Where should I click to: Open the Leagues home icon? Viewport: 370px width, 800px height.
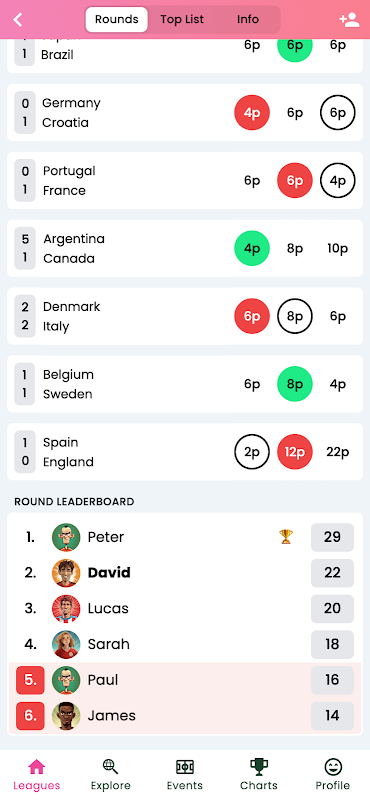(x=37, y=766)
